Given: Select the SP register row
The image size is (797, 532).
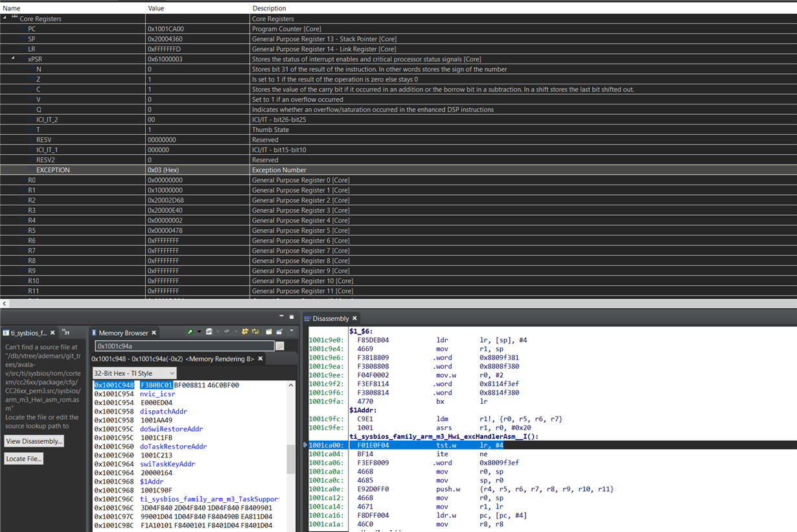Looking at the screenshot, I should 398,39.
